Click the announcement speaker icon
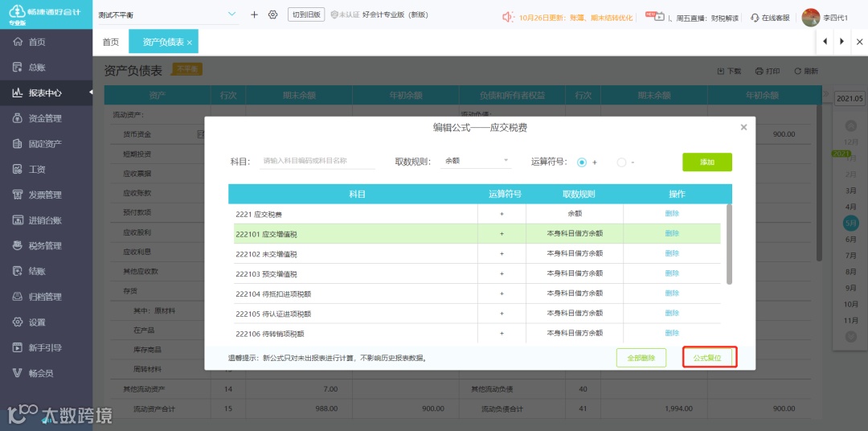Viewport: 868px width, 431px height. tap(508, 17)
